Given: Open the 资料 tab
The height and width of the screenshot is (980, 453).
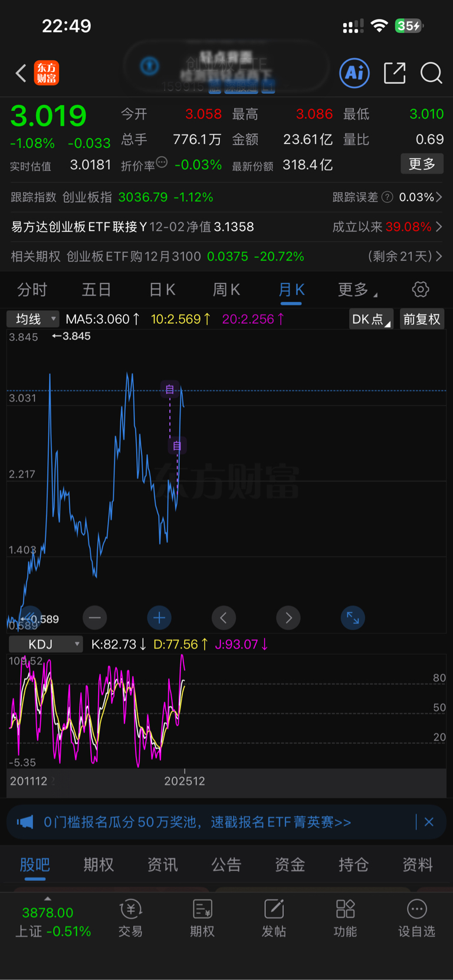Looking at the screenshot, I should [418, 865].
